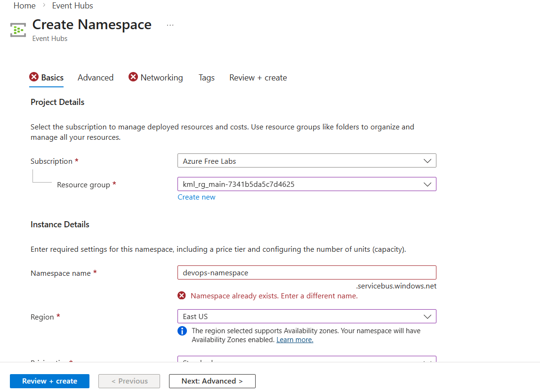Screen dimensions: 540x392
Task: Navigate to Home in the breadcrumb
Action: [x=24, y=6]
